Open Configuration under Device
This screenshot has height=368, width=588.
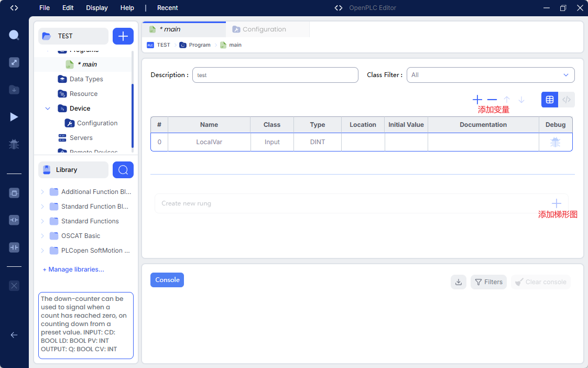[x=91, y=123]
